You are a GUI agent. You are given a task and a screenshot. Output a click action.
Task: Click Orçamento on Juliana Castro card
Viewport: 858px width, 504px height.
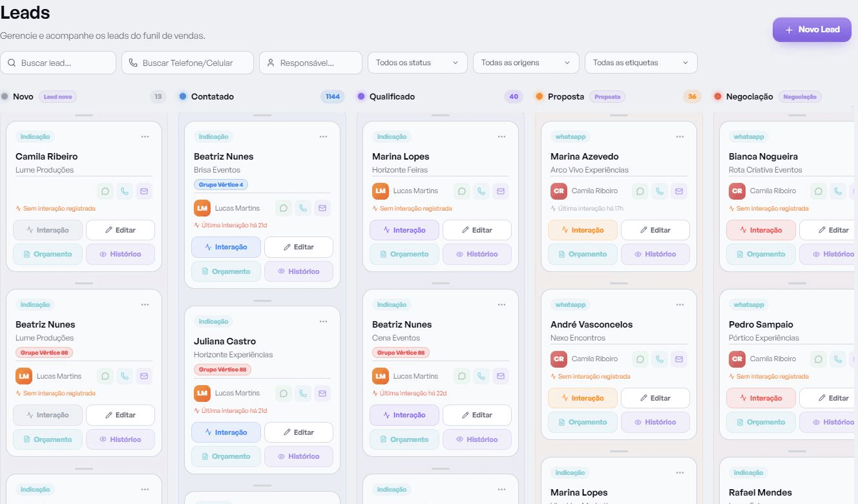(x=226, y=456)
